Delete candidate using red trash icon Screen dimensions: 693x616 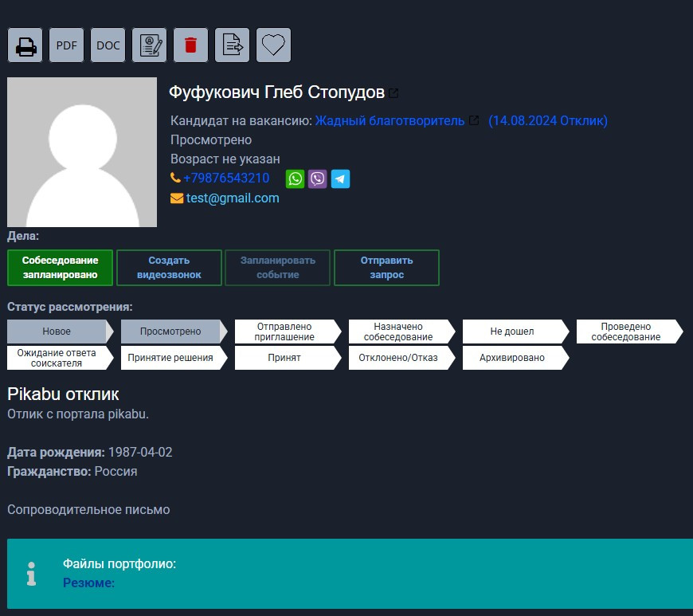pyautogui.click(x=190, y=45)
